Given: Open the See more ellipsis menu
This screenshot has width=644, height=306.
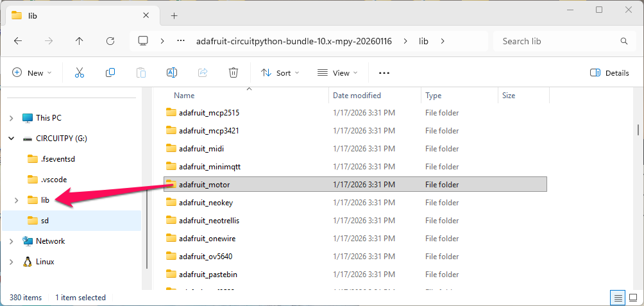Looking at the screenshot, I should point(384,73).
